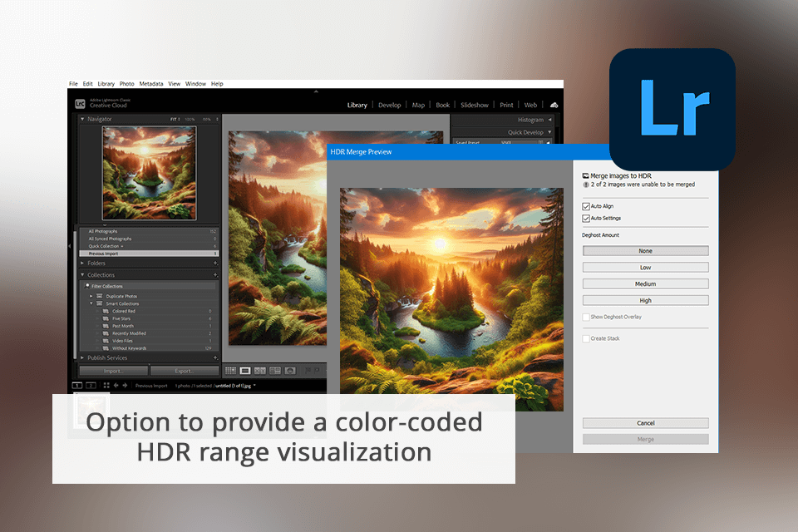Hide the left panel using edge arrow

(69, 246)
